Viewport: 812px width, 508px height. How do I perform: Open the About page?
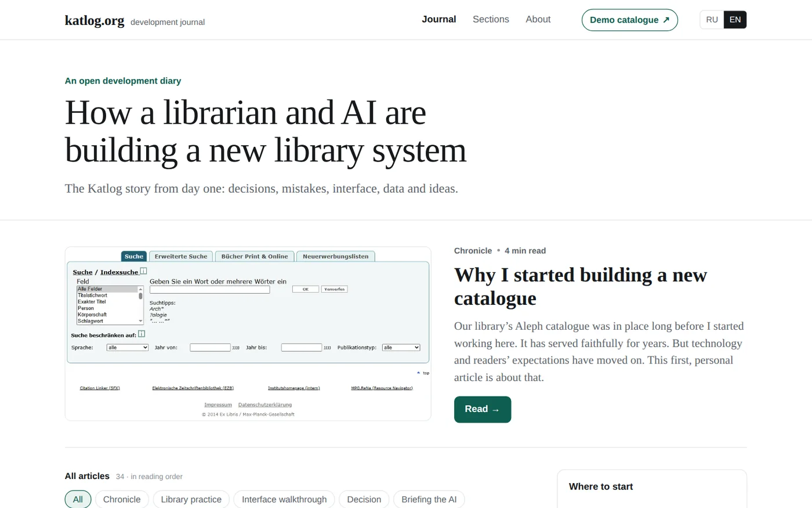click(538, 19)
